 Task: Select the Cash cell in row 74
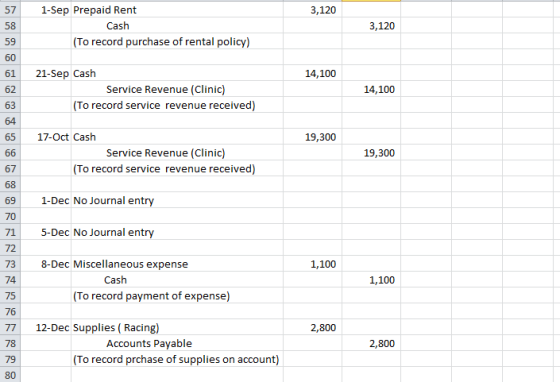(177, 280)
